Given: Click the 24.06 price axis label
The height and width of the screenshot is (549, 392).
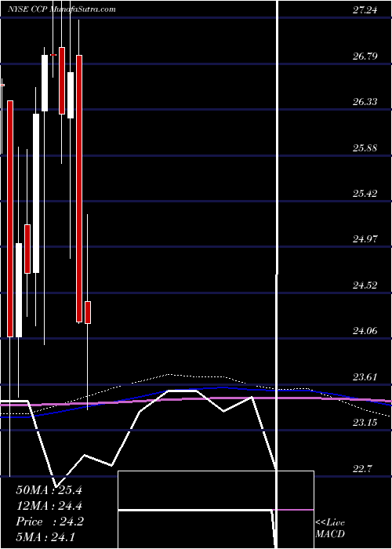Looking at the screenshot, I should (365, 330).
